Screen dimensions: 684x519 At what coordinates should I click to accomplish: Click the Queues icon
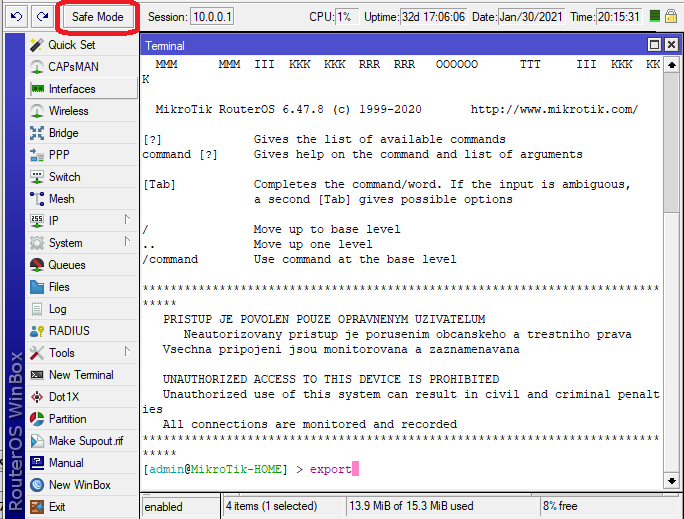(x=37, y=265)
